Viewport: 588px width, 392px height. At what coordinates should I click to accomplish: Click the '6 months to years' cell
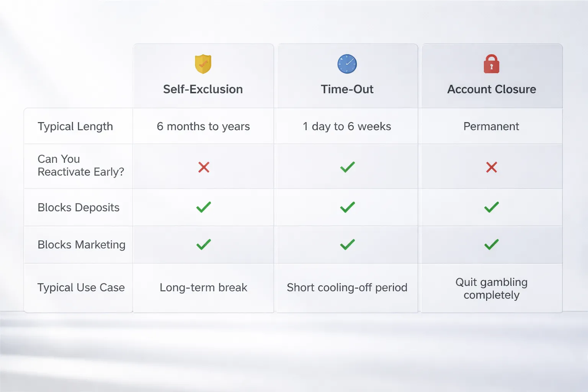(203, 126)
